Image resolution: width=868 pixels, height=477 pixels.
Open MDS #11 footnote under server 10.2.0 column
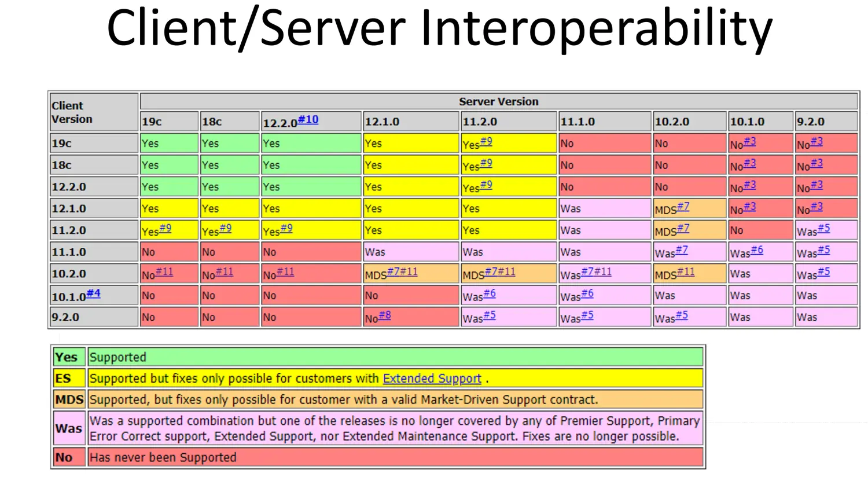click(x=686, y=271)
